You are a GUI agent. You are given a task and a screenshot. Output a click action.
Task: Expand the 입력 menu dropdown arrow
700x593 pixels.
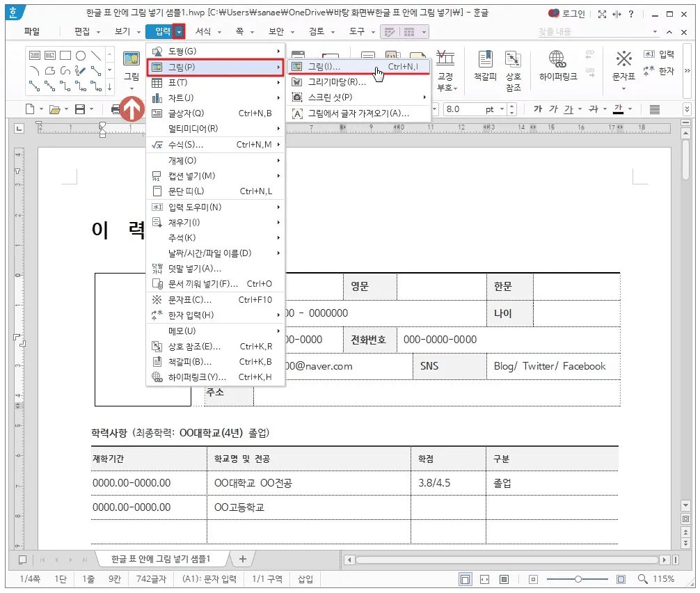(x=179, y=32)
